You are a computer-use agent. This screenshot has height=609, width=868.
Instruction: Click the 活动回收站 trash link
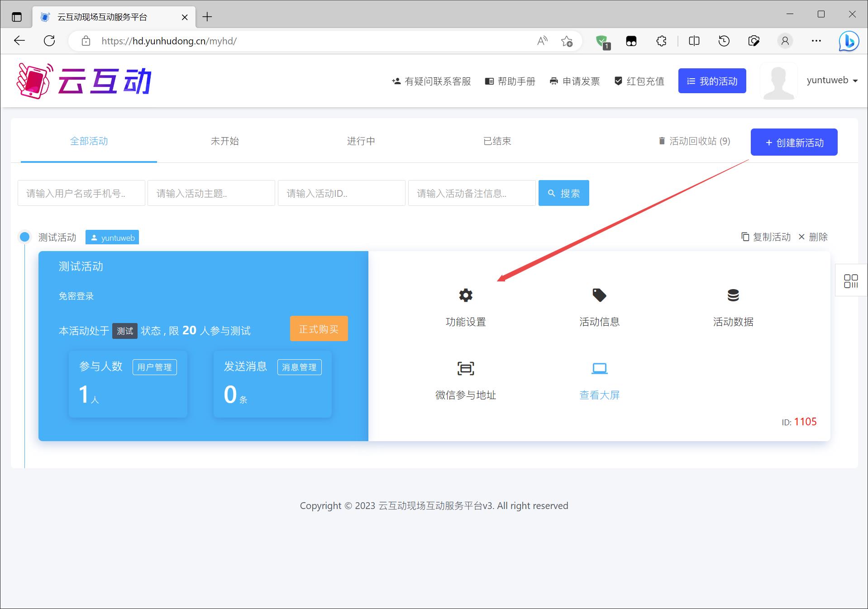[694, 141]
